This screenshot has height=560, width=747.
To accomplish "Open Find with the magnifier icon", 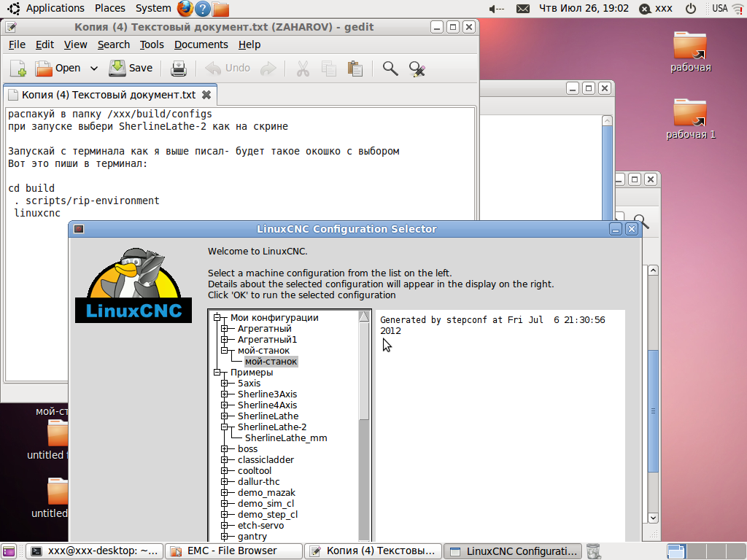I will tap(390, 69).
